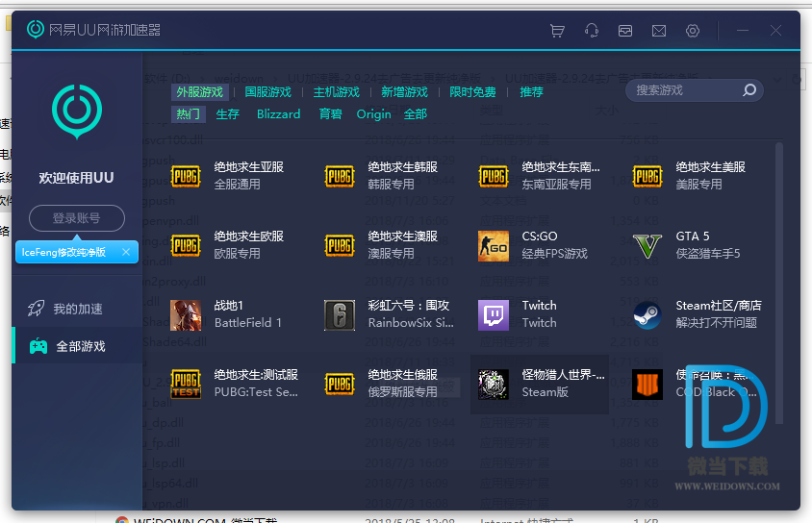Viewport: 812px width, 523px height.
Task: Click the game list vertical scrollbar
Action: point(779,283)
